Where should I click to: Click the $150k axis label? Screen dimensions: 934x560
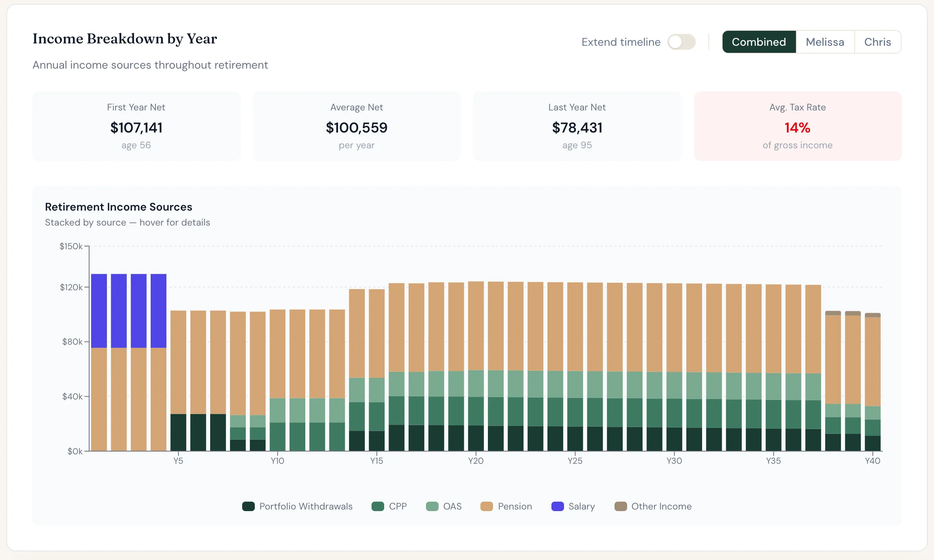pos(71,246)
